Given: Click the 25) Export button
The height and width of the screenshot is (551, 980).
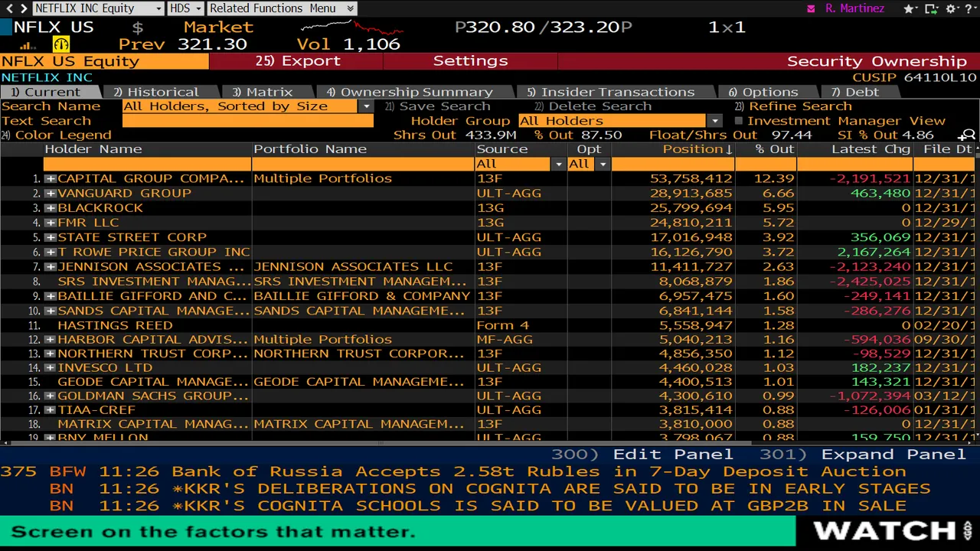Looking at the screenshot, I should (298, 61).
